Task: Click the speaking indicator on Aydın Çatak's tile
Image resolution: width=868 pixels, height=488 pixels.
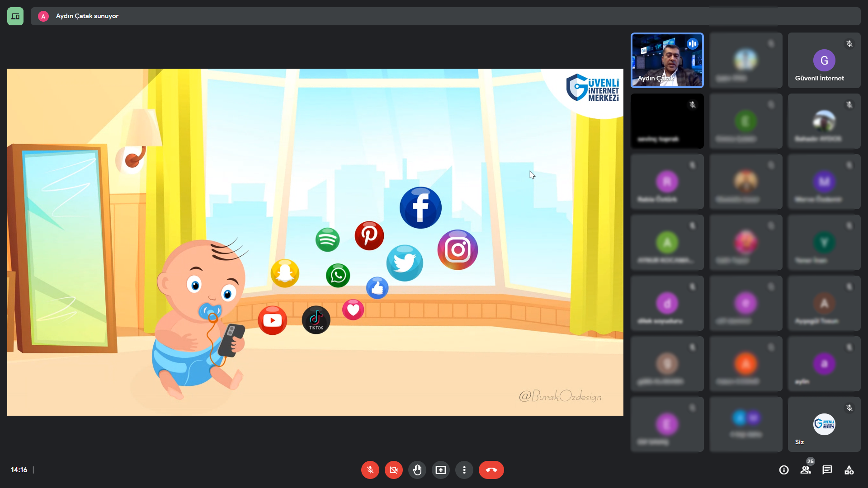Action: (692, 44)
